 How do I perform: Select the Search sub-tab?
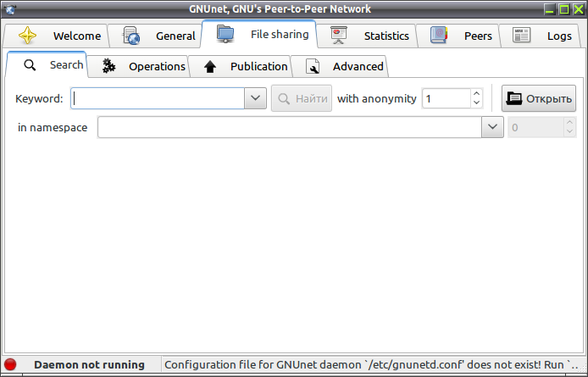(x=47, y=64)
